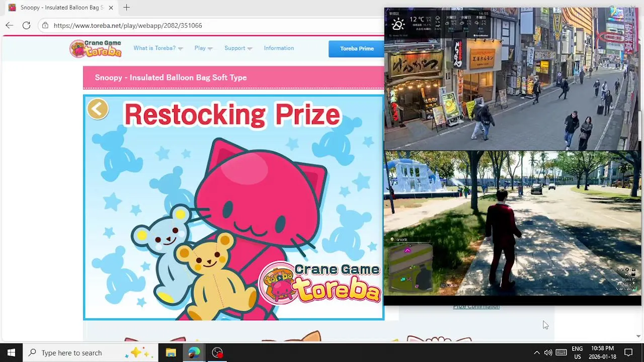644x362 pixels.
Task: Click the yellow back arrow on game view
Action: [98, 109]
